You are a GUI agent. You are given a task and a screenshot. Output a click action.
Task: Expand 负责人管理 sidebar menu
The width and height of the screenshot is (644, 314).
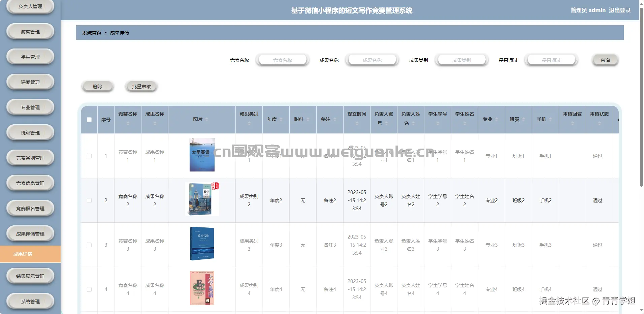30,6
